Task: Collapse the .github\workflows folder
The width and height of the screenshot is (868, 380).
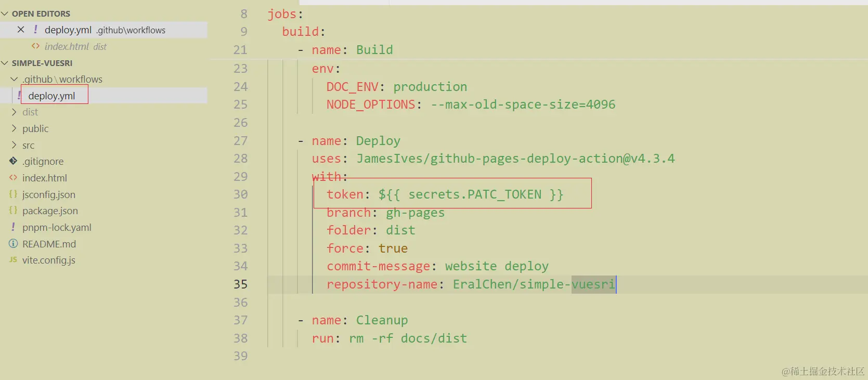Action: click(x=14, y=79)
